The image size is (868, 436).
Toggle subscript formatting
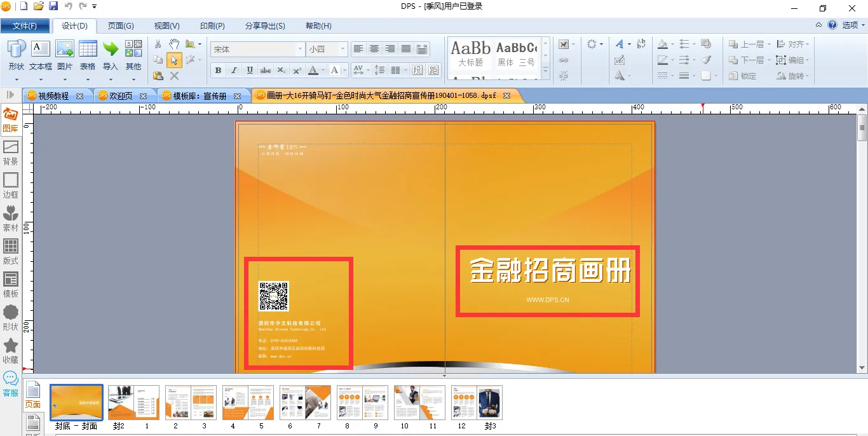[281, 70]
